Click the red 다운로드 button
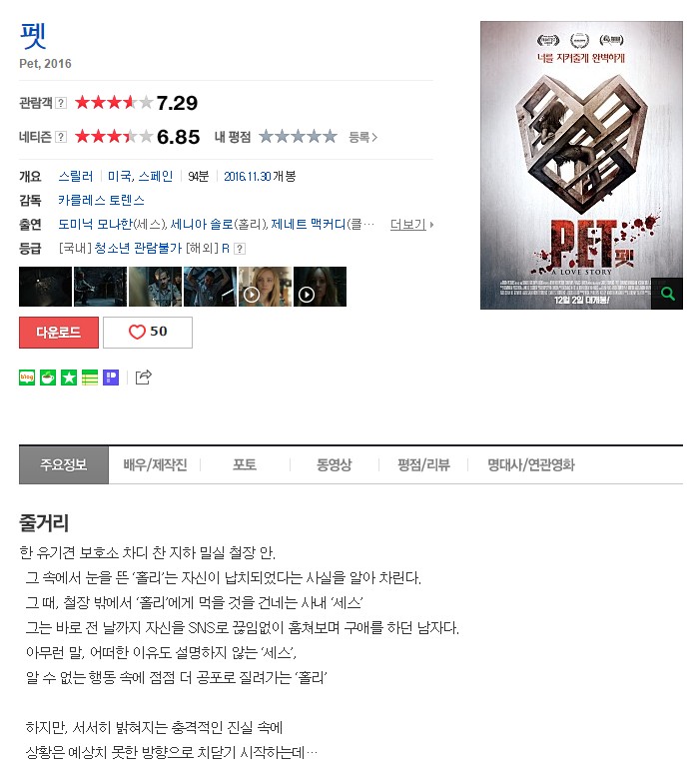The image size is (700, 773). click(x=59, y=333)
